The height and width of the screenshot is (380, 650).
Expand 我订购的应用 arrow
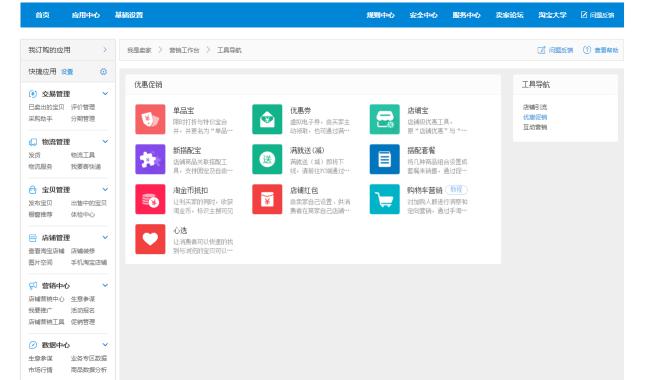coord(105,50)
